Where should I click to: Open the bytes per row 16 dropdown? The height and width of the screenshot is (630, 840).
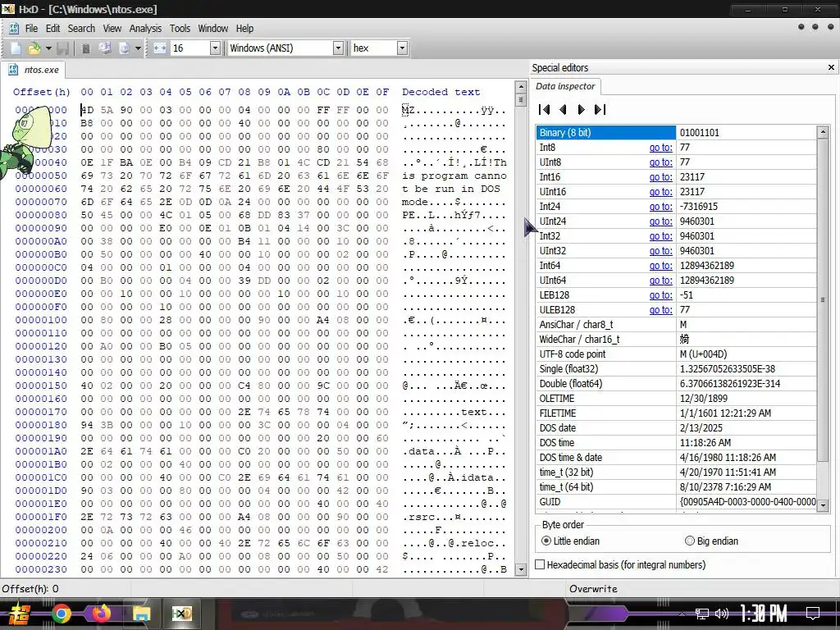215,48
